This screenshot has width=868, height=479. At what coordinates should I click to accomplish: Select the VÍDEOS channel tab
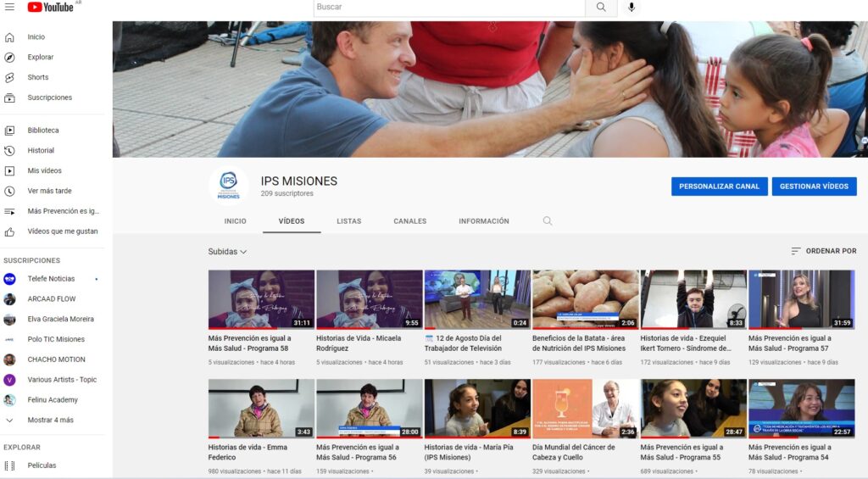pos(292,221)
